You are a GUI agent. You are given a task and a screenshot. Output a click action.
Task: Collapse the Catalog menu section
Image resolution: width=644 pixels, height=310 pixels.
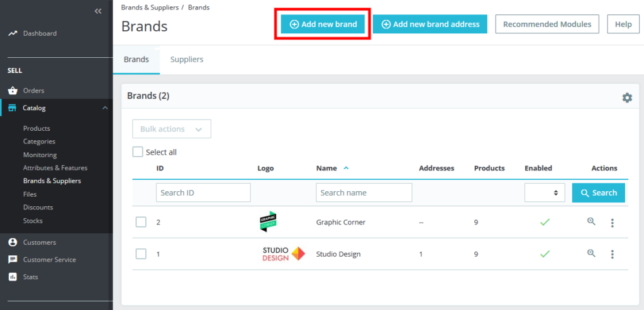coord(104,108)
